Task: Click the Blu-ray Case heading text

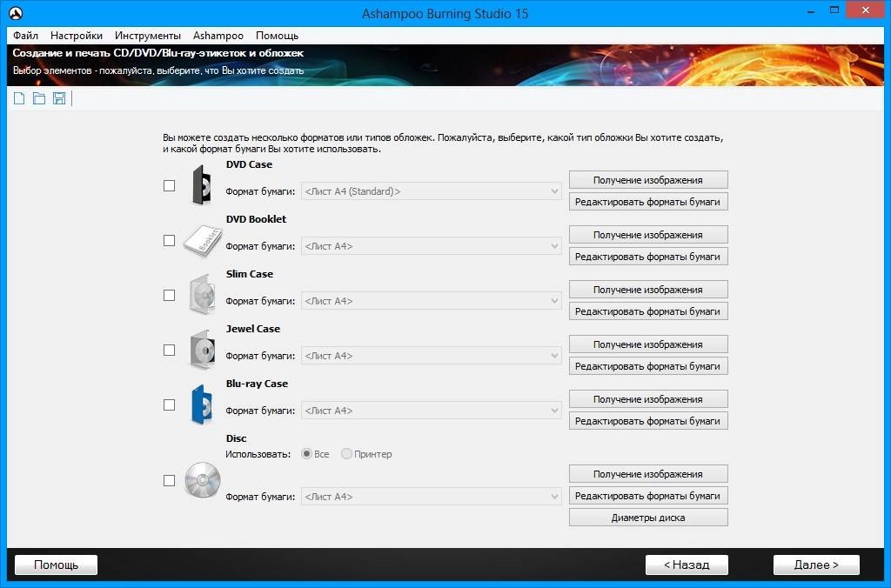Action: [x=257, y=384]
